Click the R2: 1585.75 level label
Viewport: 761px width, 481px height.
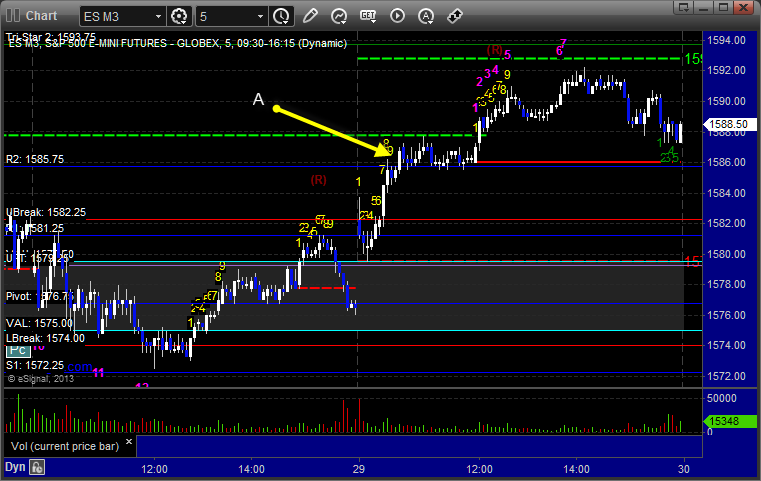click(34, 159)
